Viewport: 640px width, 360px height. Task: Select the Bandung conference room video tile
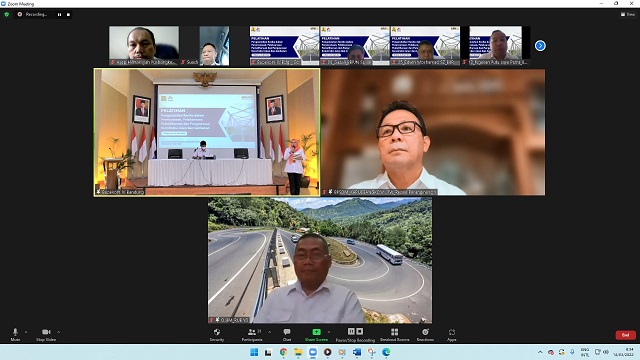tap(207, 132)
